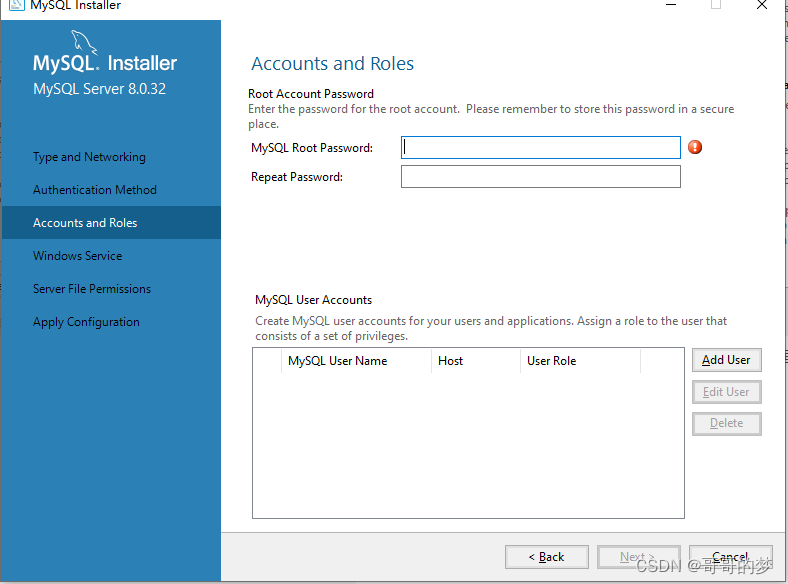The image size is (788, 584).
Task: Click the Root Account Password label
Action: (311, 94)
